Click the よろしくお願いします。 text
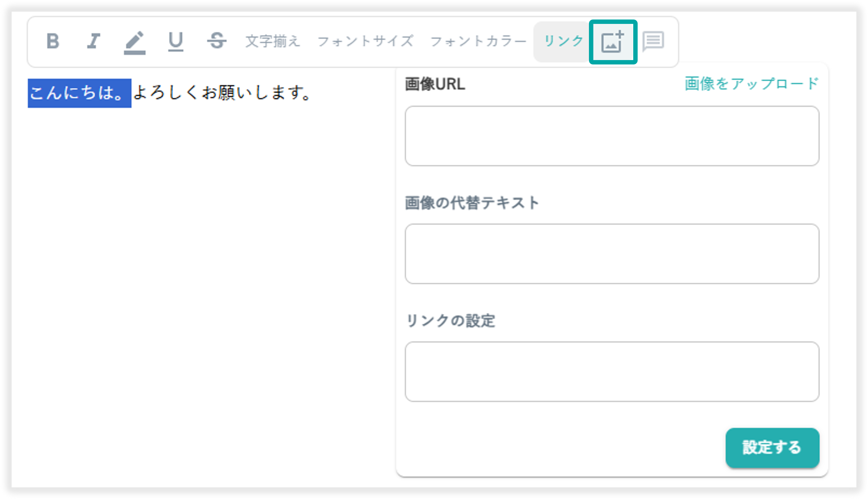868x499 pixels. pyautogui.click(x=222, y=93)
